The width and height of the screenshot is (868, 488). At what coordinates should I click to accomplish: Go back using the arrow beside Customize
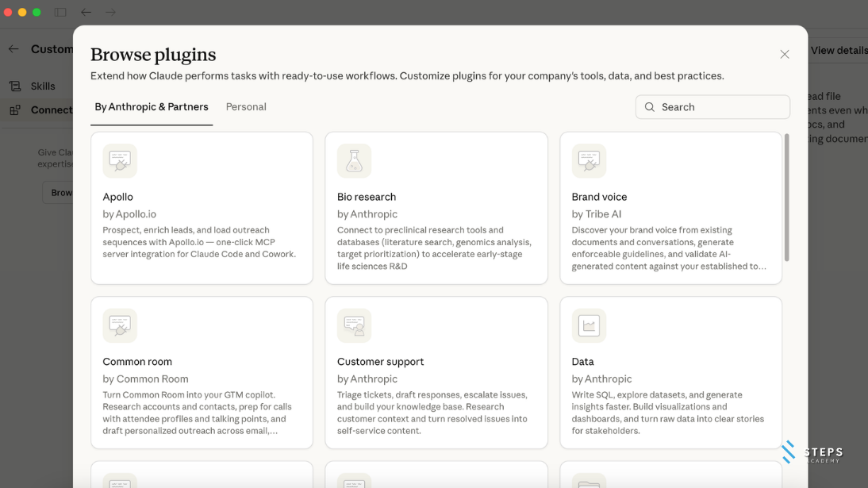13,49
